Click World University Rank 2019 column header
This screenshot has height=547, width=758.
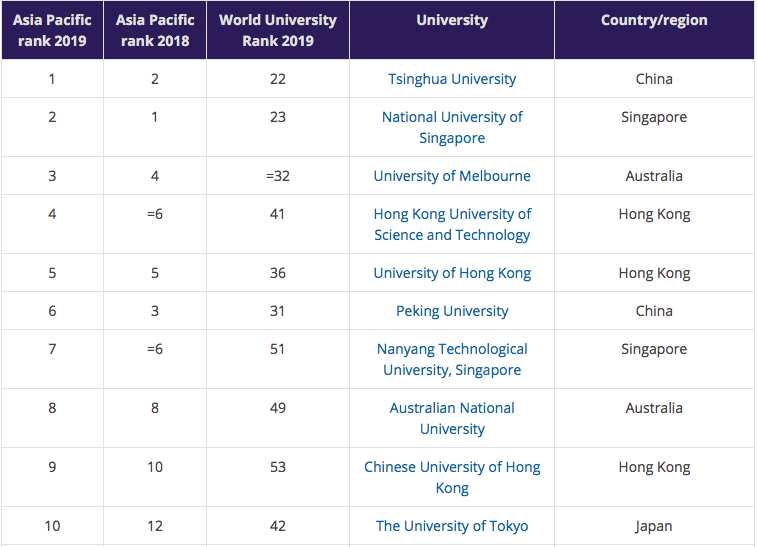tap(278, 30)
